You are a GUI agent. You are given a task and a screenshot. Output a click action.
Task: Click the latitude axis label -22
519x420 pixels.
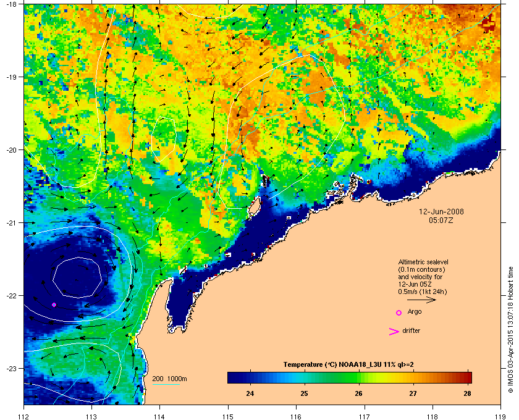[x=11, y=296]
